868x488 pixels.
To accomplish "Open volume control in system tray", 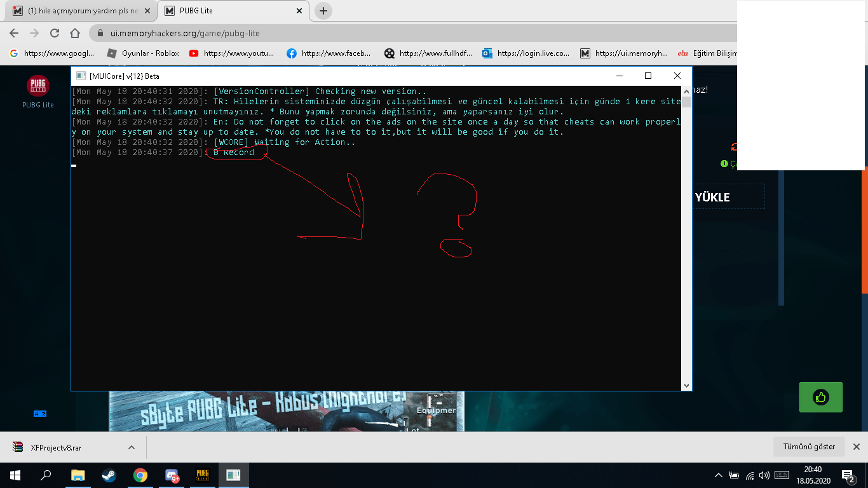I will coord(764,475).
